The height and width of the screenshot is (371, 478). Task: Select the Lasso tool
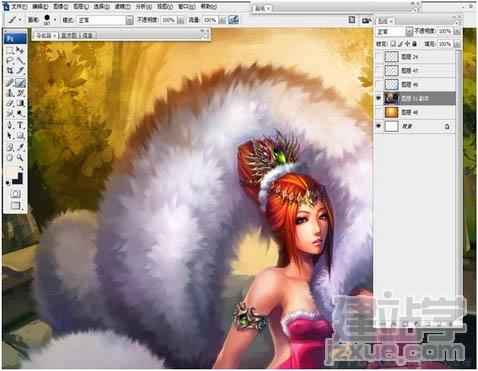pyautogui.click(x=10, y=61)
